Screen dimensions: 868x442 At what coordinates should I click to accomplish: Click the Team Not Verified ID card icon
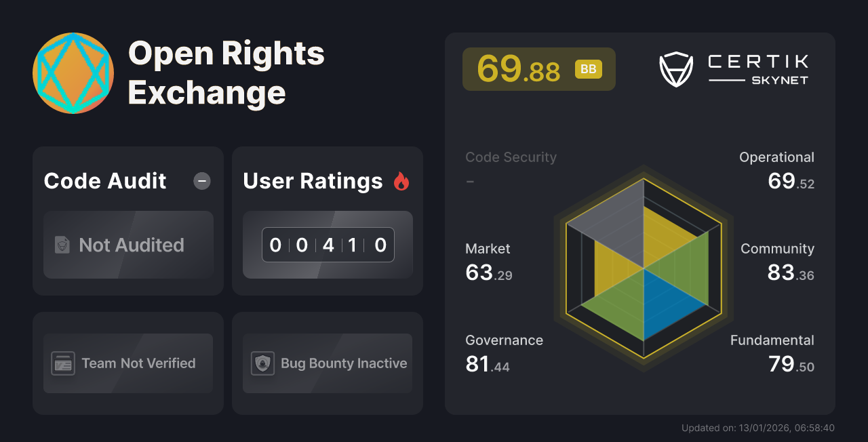62,363
